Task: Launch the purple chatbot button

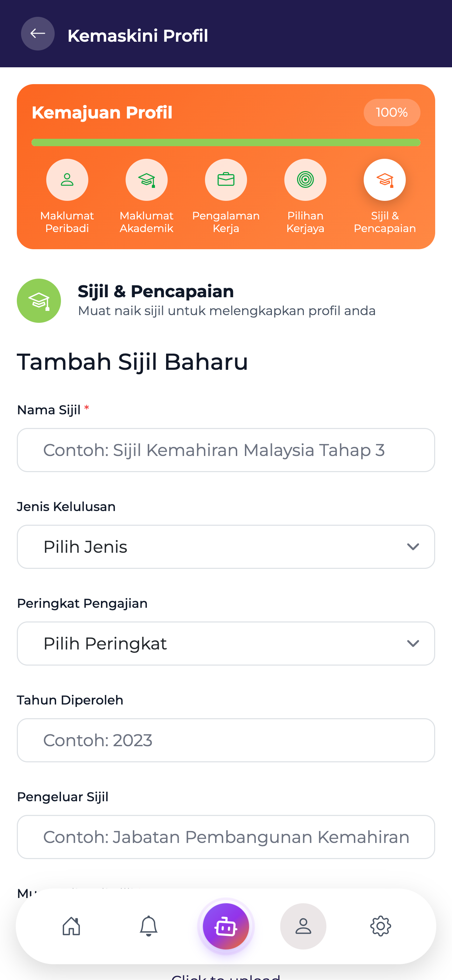Action: coord(226,926)
